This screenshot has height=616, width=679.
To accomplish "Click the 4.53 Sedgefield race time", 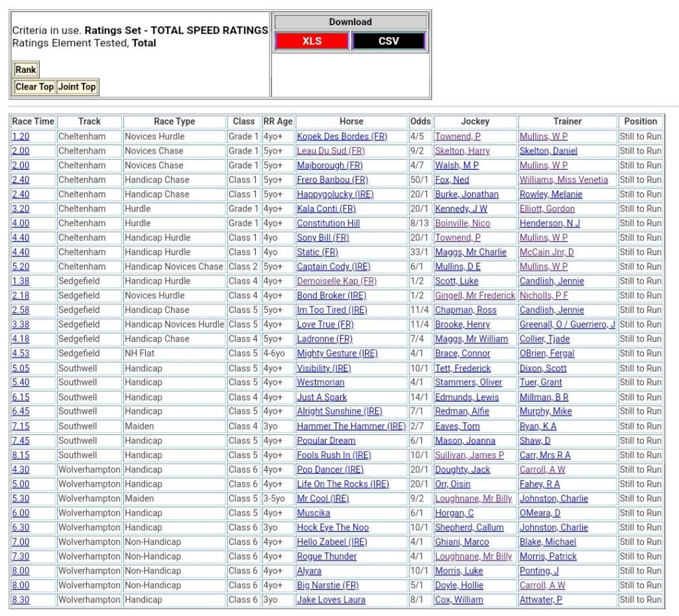I will (x=21, y=353).
